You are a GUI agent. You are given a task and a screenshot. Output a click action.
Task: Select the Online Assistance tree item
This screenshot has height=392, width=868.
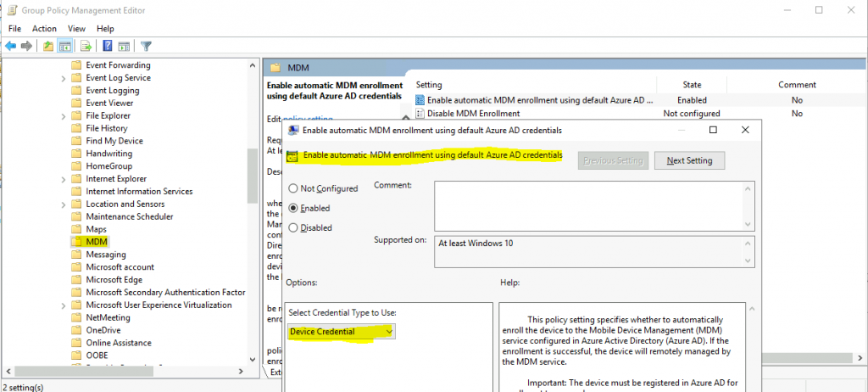(x=119, y=343)
